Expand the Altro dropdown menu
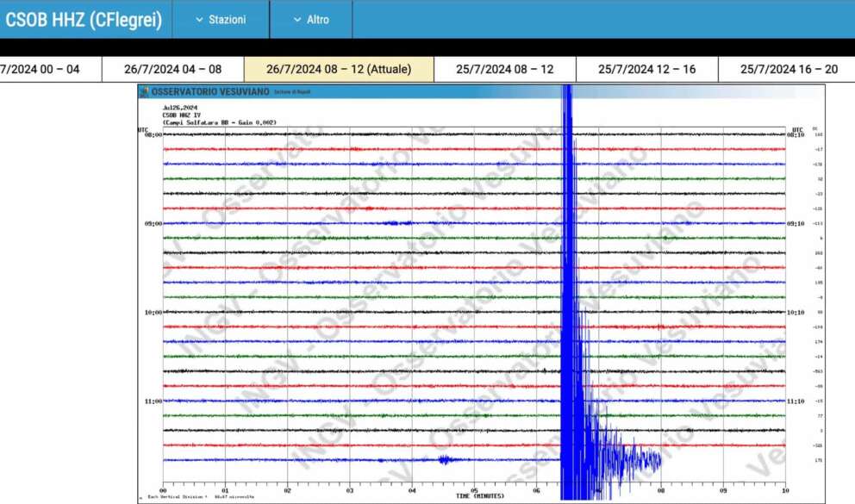855x504 pixels. click(310, 19)
